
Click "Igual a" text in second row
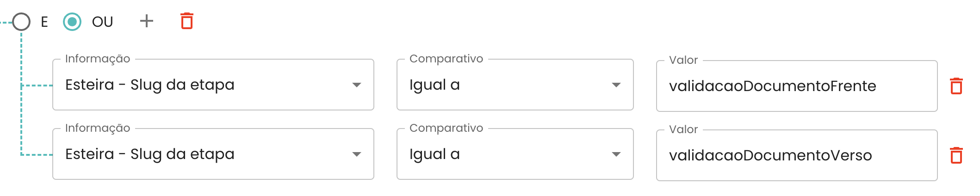tap(434, 154)
